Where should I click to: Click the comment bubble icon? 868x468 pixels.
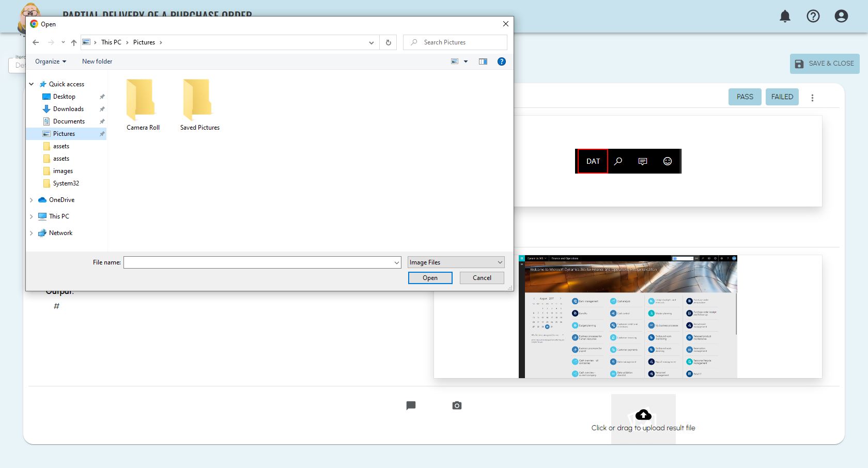click(x=411, y=405)
